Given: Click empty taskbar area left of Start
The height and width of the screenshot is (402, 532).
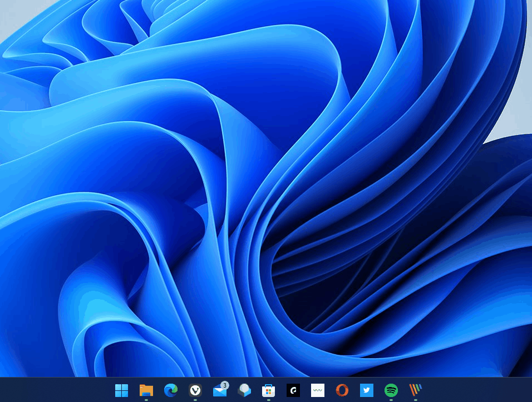Looking at the screenshot, I should [x=56, y=390].
